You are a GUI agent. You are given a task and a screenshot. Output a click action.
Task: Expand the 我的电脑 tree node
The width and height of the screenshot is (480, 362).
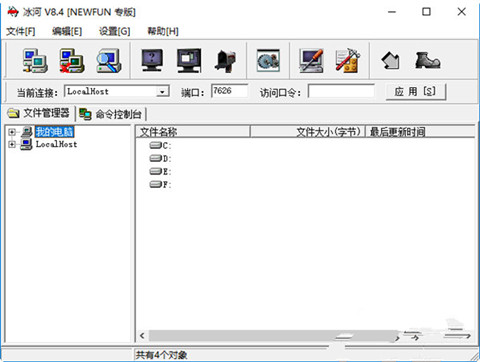pos(12,132)
